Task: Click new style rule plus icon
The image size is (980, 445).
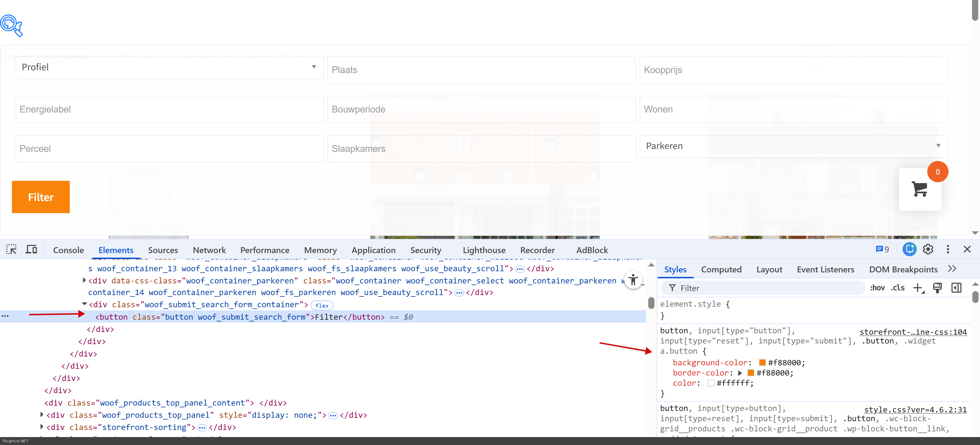Action: tap(918, 288)
